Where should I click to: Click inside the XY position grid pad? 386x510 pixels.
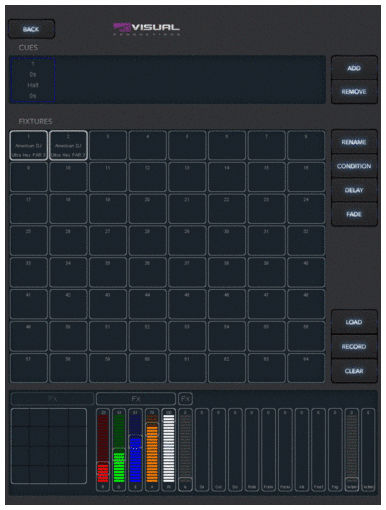(x=49, y=446)
